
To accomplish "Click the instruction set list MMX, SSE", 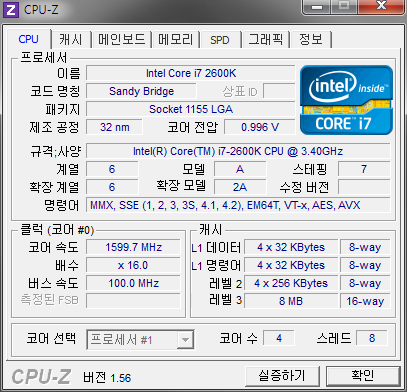I will (238, 205).
